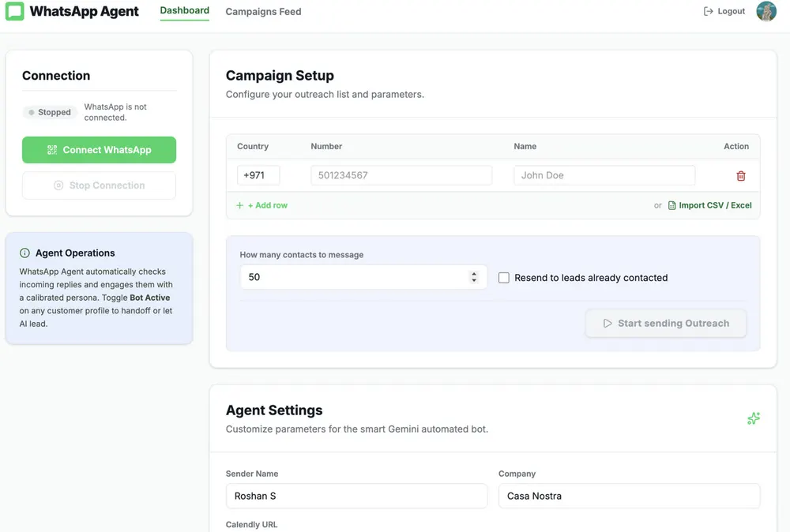Log out using the Logout link
This screenshot has width=790, height=532.
point(724,11)
